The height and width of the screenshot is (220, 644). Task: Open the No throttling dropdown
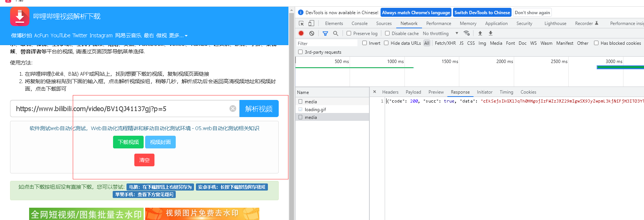[x=440, y=33]
